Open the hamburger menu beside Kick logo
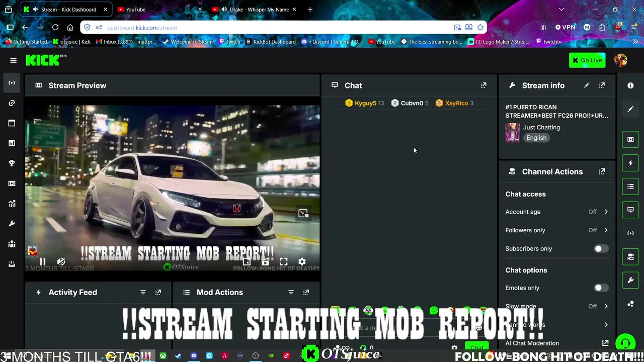This screenshot has width=644, height=362. (14, 60)
